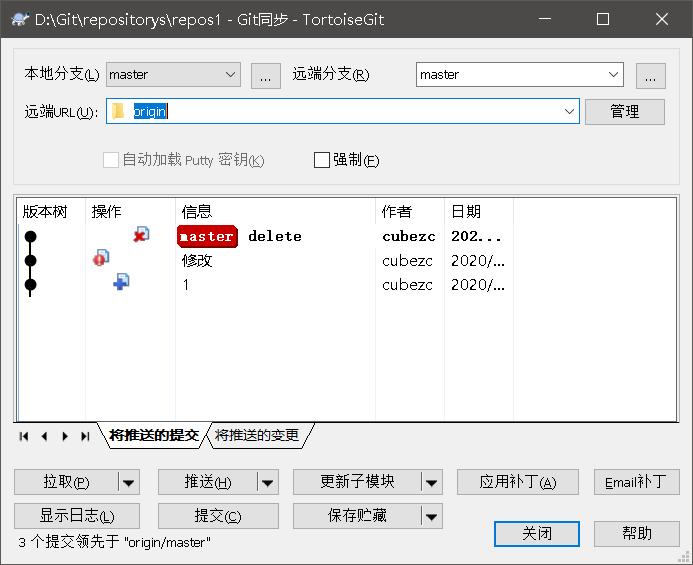This screenshot has width=693, height=565.
Task: Click the commit graph node for delete
Action: (x=30, y=237)
